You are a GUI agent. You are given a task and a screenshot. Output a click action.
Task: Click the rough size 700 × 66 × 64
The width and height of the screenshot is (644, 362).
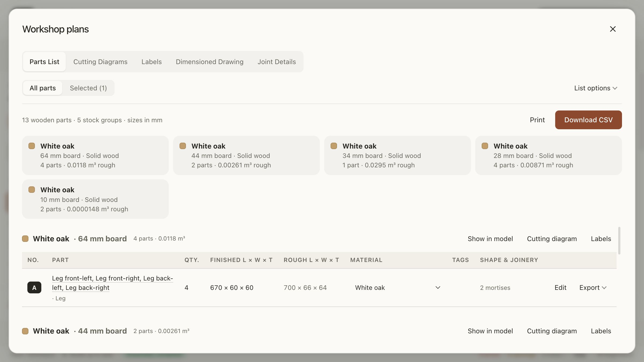click(x=305, y=287)
